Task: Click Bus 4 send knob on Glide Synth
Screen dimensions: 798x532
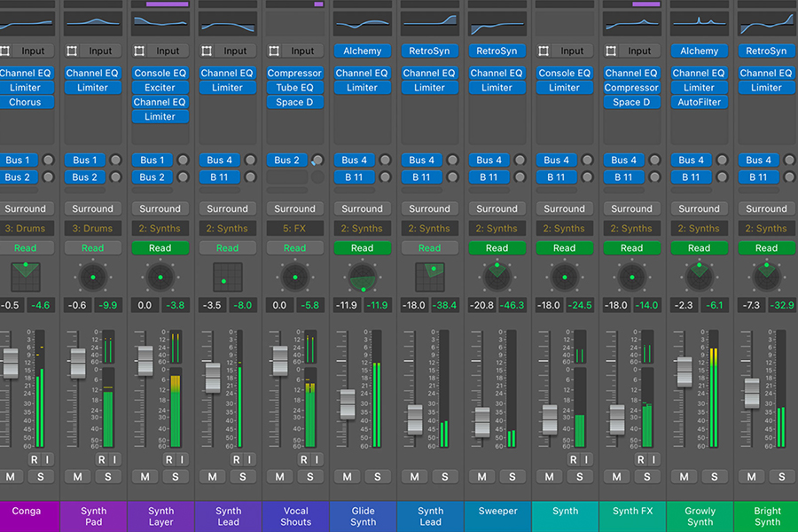Action: 385,160
